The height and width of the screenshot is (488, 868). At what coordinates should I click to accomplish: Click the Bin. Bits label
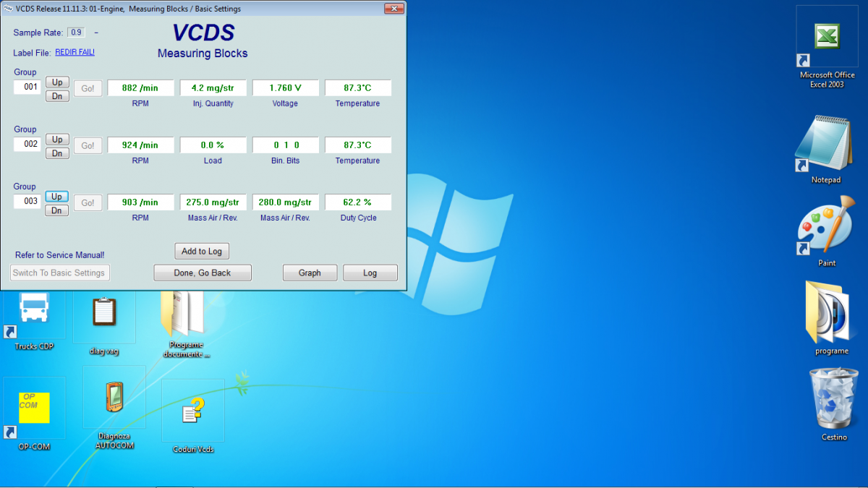coord(285,160)
